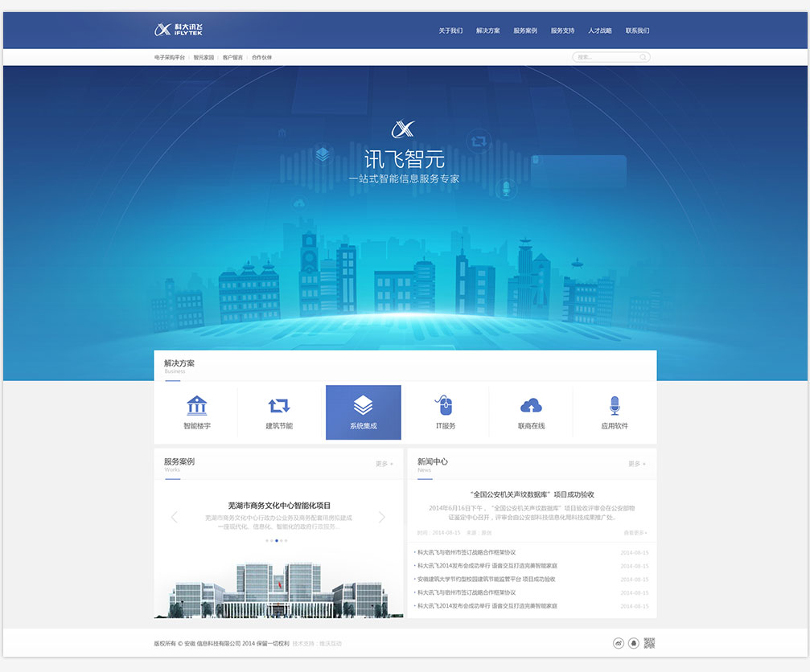Click the QQ penguin icon in footer
This screenshot has height=672, width=810.
click(x=633, y=643)
